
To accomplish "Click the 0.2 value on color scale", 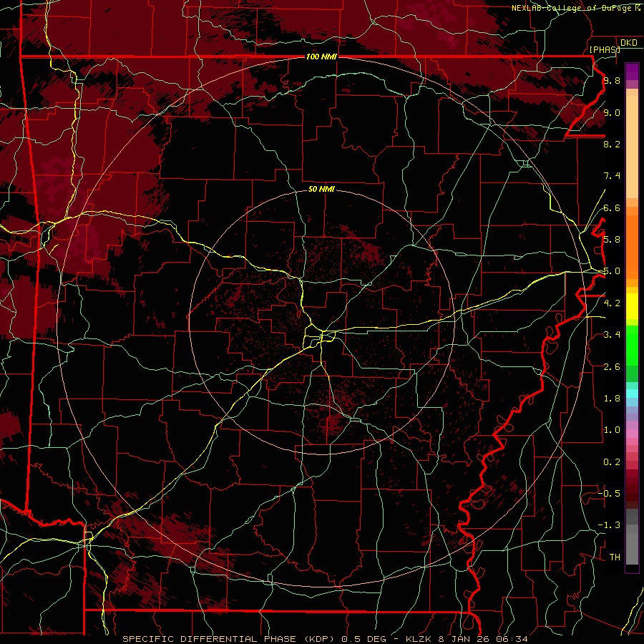I will (612, 462).
